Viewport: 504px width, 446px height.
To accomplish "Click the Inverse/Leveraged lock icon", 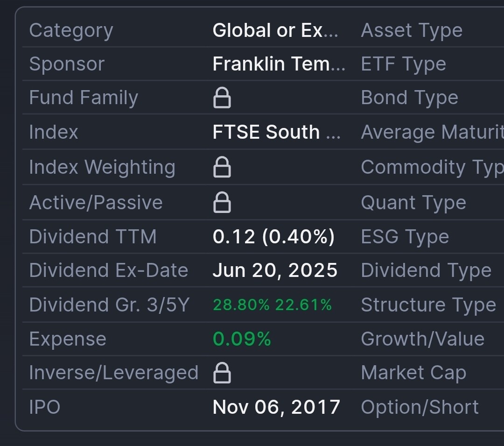I will click(222, 373).
